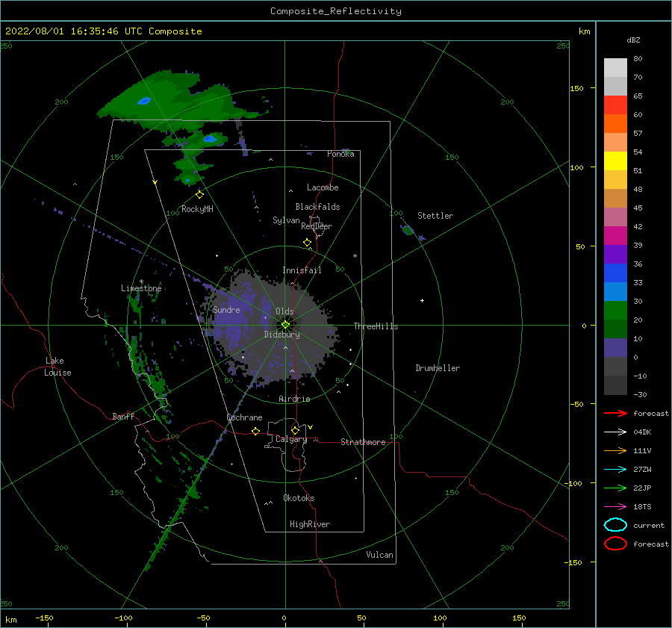Click the blue reflectivity core in northwest storm
Viewport: 672px width, 628px height.
click(x=144, y=101)
